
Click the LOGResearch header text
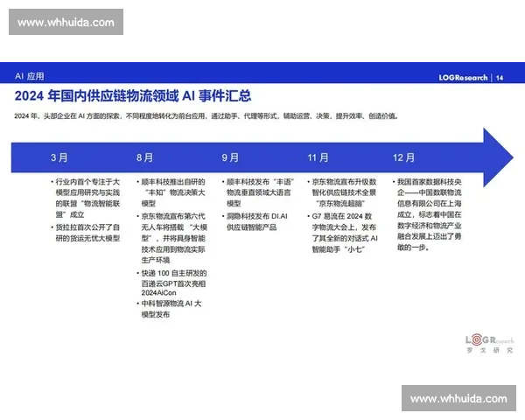(463, 78)
